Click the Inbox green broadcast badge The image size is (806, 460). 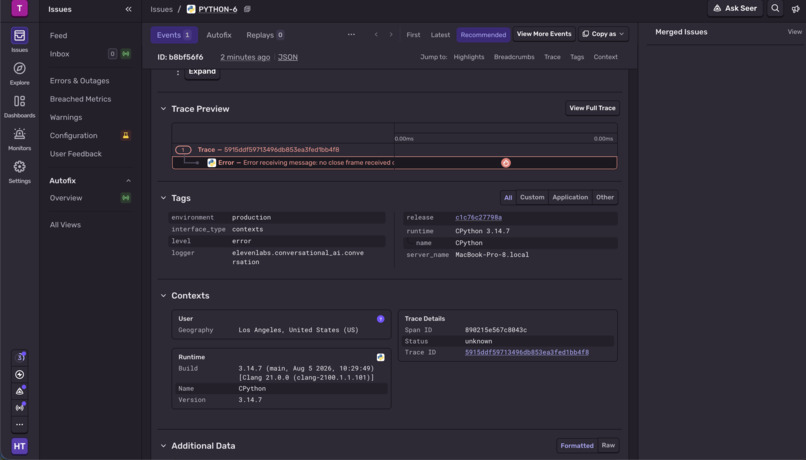tap(125, 53)
